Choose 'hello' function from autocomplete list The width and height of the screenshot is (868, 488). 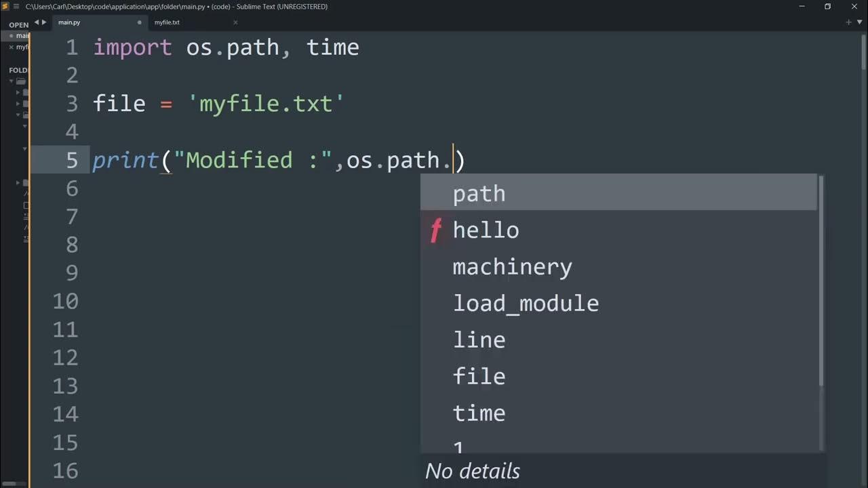pos(486,230)
